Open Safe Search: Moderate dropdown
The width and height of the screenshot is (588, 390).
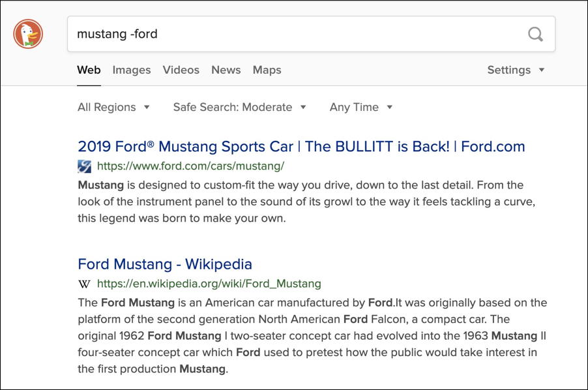[x=240, y=107]
